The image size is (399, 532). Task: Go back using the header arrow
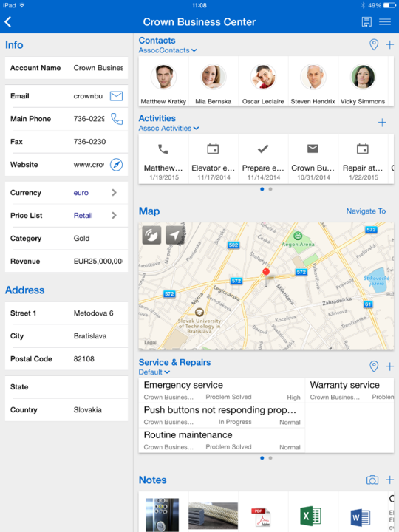(8, 22)
